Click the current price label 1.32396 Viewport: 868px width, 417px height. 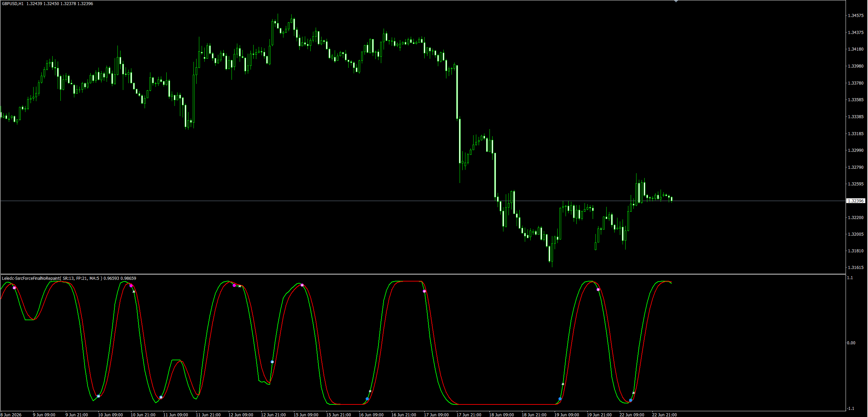856,201
